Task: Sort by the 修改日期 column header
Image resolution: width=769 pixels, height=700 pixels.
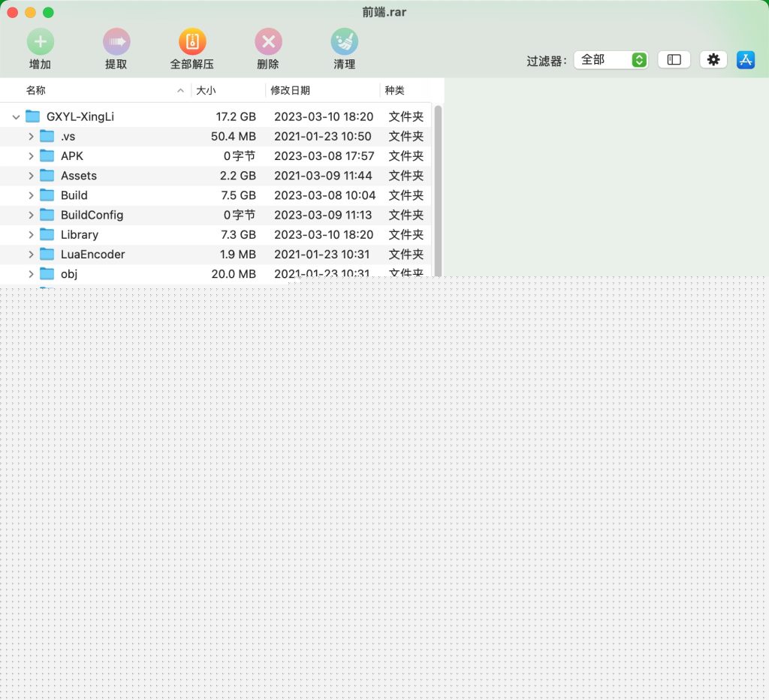Action: (290, 90)
